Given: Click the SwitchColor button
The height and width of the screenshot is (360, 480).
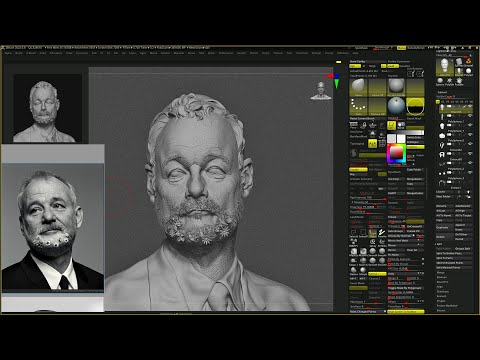Looking at the screenshot, I should point(415,138).
